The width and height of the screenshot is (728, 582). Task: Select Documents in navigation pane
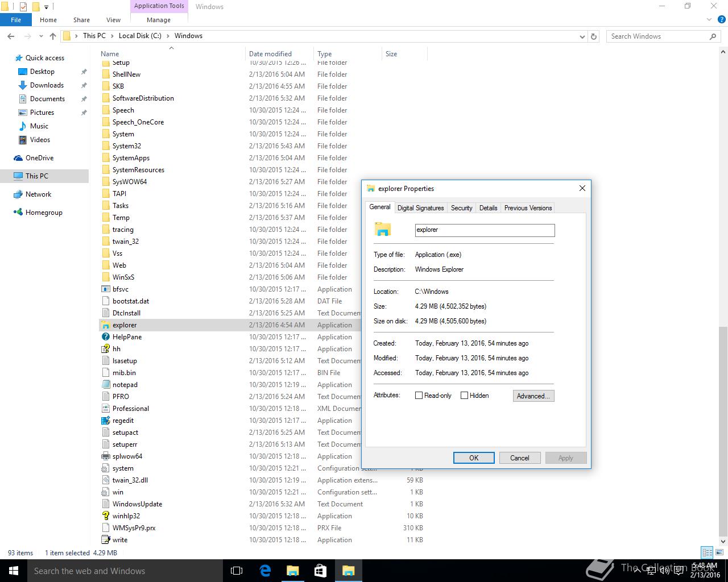point(47,99)
